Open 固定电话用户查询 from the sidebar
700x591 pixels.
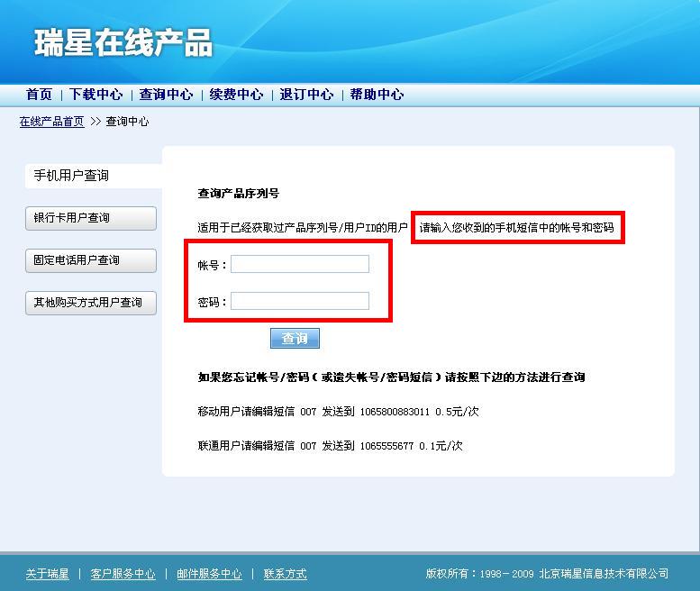91,260
